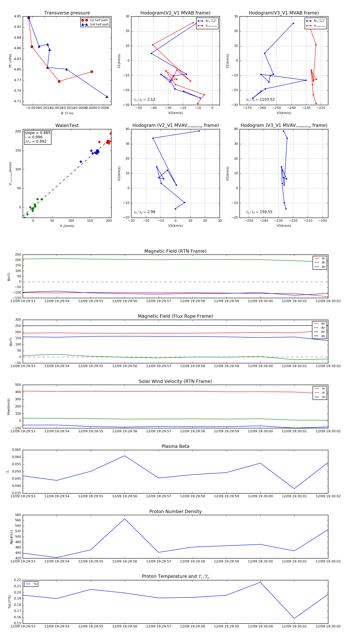Click the proton temperature minimum near 19:30:01

coord(294,618)
